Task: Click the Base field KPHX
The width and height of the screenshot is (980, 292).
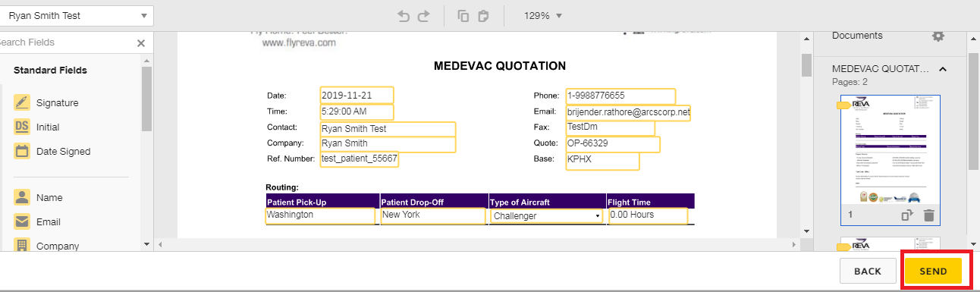Action: click(x=602, y=161)
